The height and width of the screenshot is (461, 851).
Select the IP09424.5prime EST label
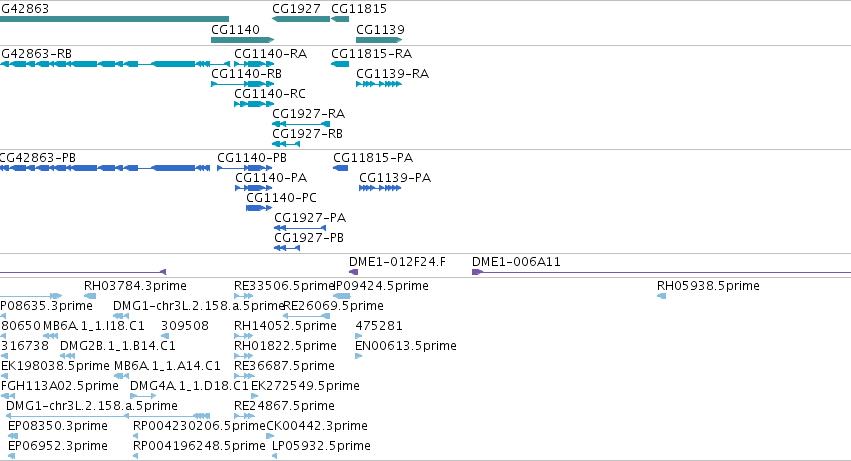(x=381, y=286)
